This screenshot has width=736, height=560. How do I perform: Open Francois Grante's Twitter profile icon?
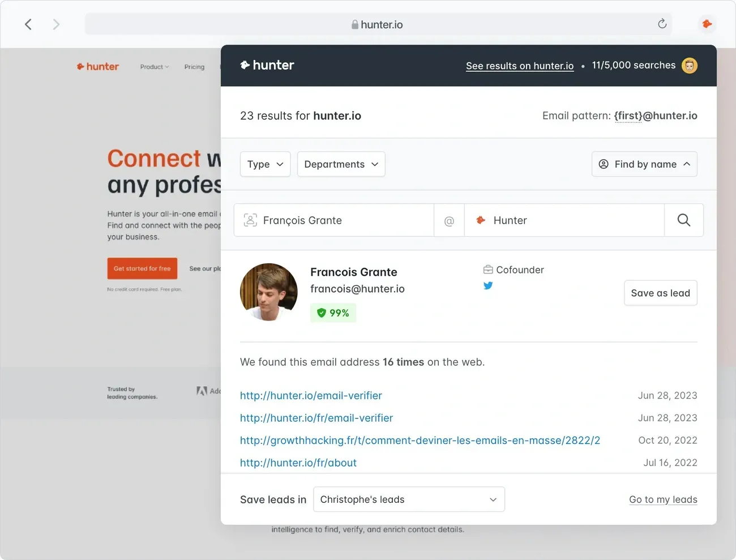pyautogui.click(x=488, y=285)
